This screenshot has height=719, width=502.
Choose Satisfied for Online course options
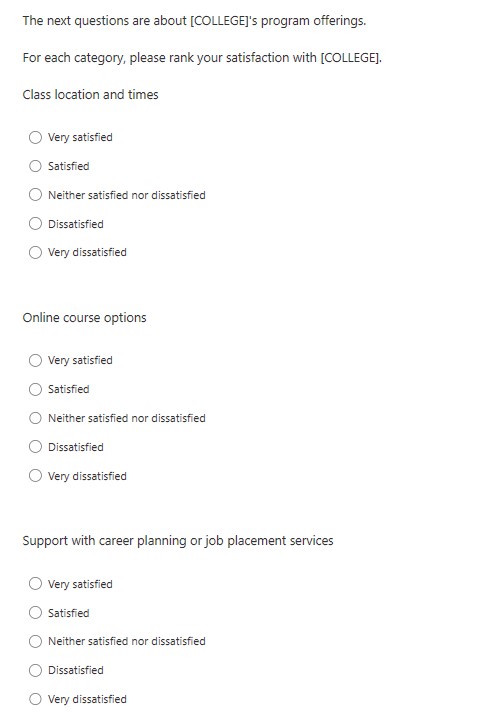(35, 389)
